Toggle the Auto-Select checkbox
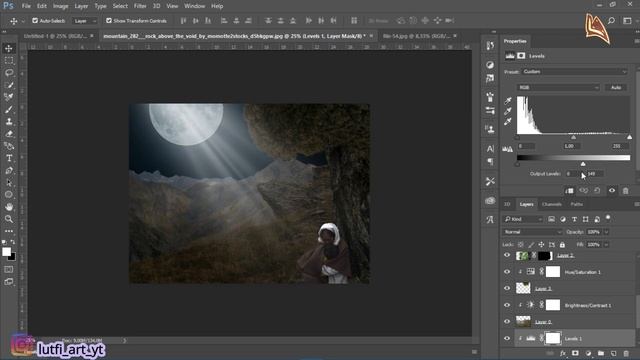This screenshot has width=640, height=360. [x=35, y=20]
